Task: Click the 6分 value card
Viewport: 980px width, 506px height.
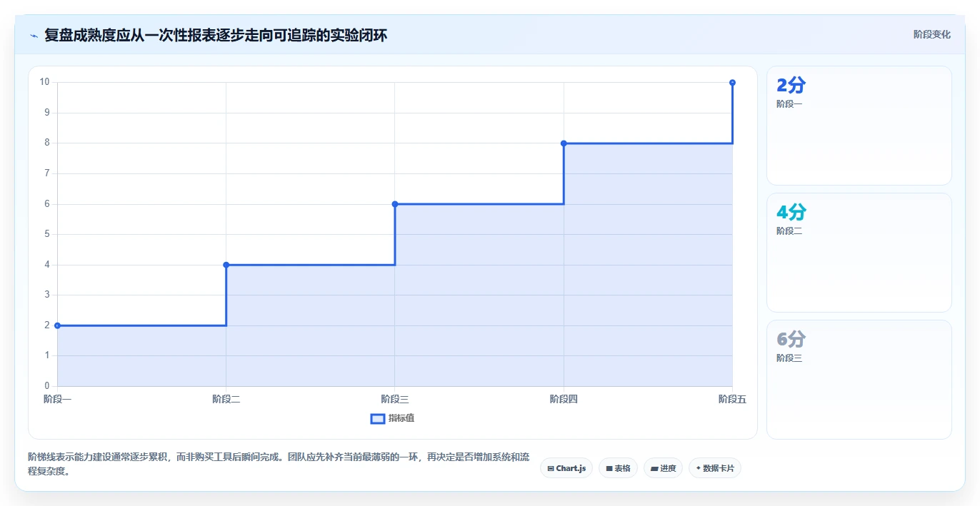Action: pyautogui.click(x=859, y=380)
